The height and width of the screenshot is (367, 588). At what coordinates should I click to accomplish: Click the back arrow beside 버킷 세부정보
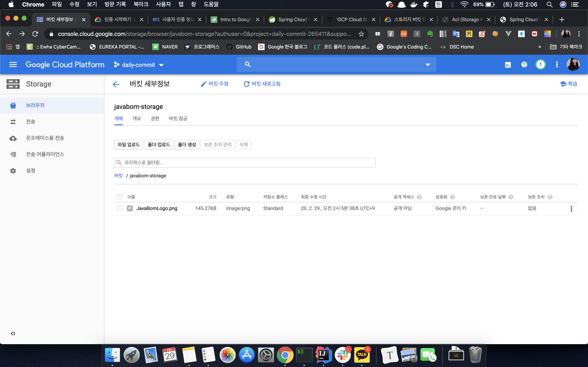point(116,84)
